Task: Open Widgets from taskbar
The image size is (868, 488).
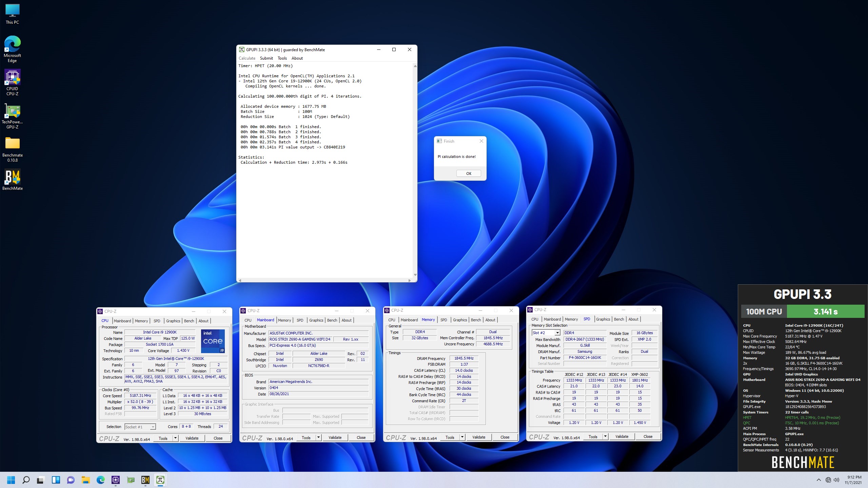Action: point(56,480)
